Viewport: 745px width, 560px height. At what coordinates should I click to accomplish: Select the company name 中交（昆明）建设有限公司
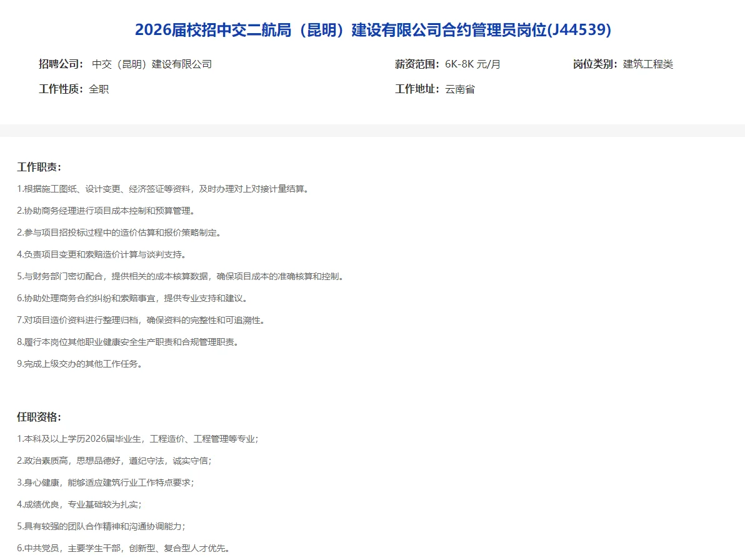(152, 64)
